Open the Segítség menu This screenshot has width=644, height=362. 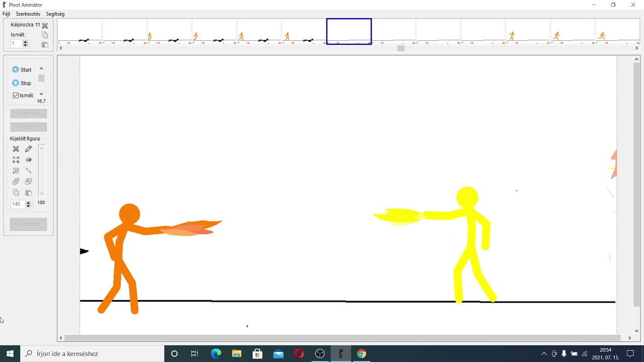55,14
